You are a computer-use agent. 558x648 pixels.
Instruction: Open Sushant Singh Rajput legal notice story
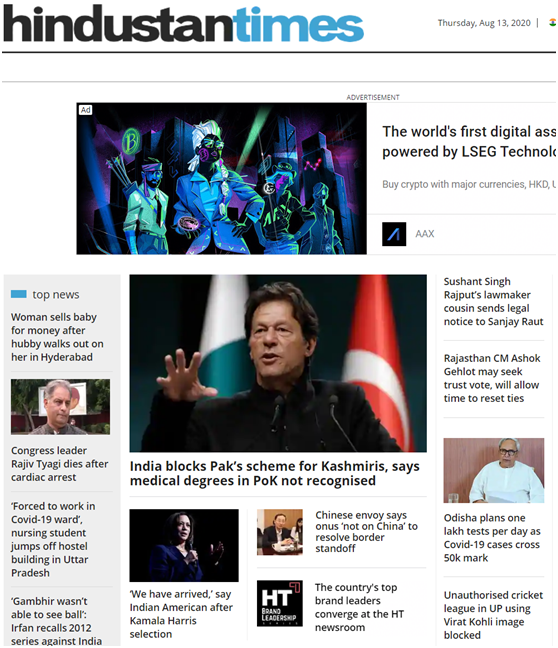coord(493,302)
